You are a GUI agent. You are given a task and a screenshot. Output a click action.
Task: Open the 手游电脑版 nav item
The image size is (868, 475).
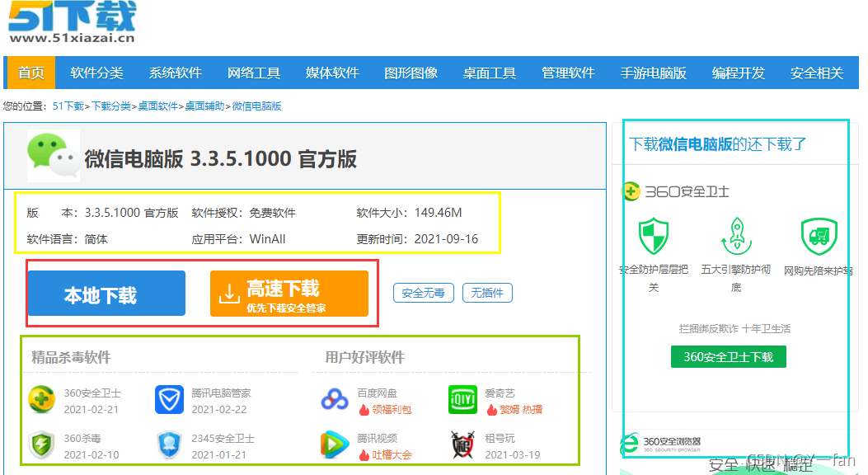[x=653, y=73]
